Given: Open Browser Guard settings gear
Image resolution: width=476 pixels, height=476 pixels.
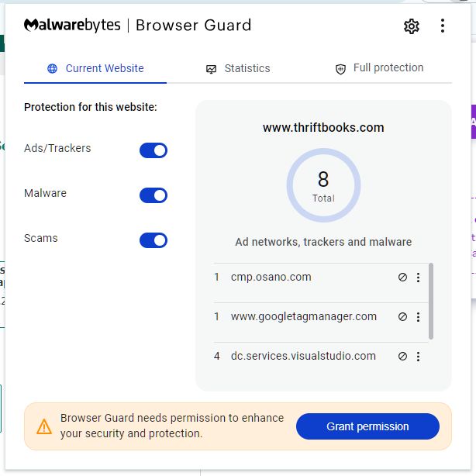Looking at the screenshot, I should (x=412, y=26).
